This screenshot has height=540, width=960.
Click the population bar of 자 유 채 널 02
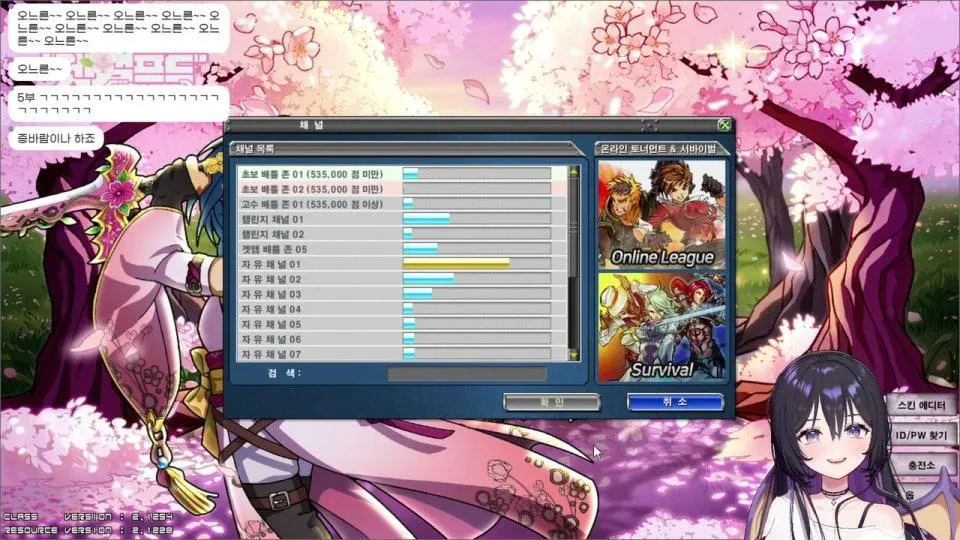pyautogui.click(x=429, y=279)
